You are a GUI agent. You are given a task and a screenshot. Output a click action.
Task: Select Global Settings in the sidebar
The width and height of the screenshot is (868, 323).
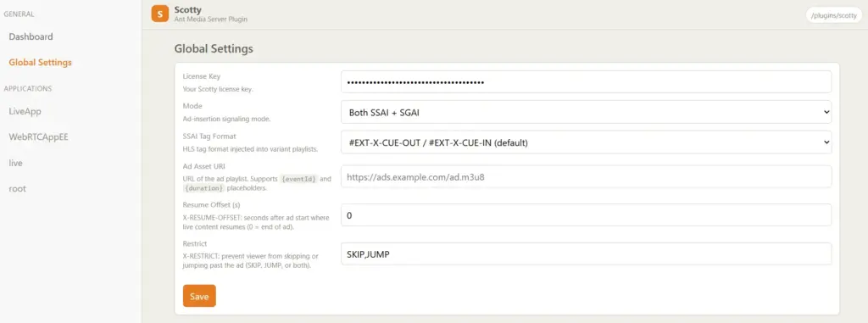41,63
